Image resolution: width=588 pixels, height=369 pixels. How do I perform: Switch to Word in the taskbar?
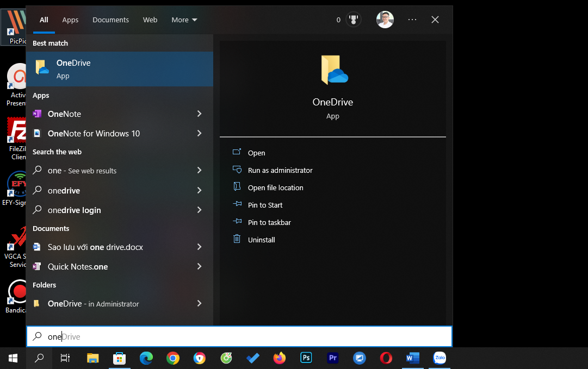tap(412, 358)
